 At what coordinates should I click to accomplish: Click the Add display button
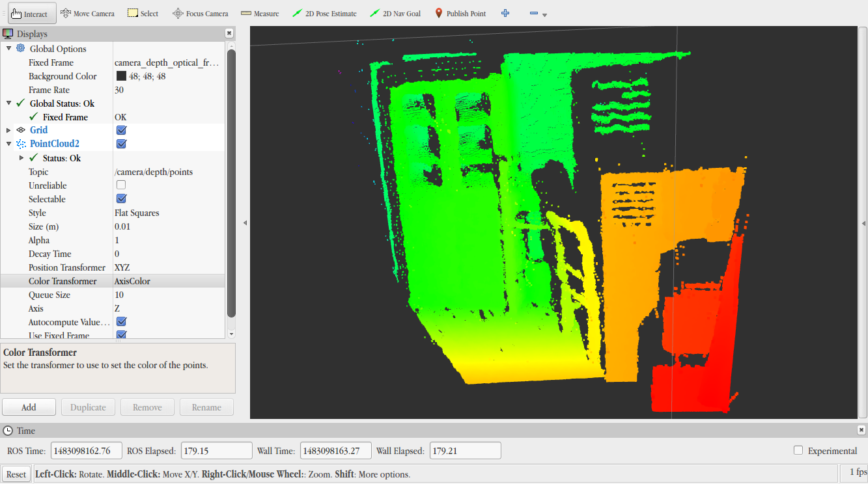tap(29, 407)
